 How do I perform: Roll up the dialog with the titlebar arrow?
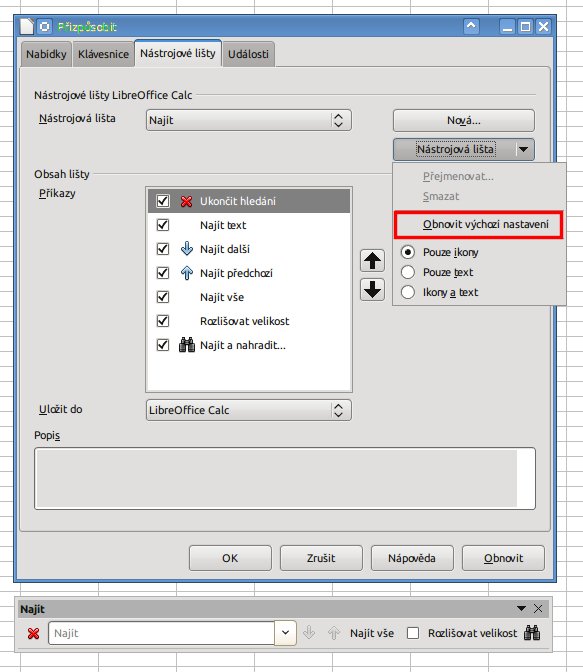[x=471, y=27]
